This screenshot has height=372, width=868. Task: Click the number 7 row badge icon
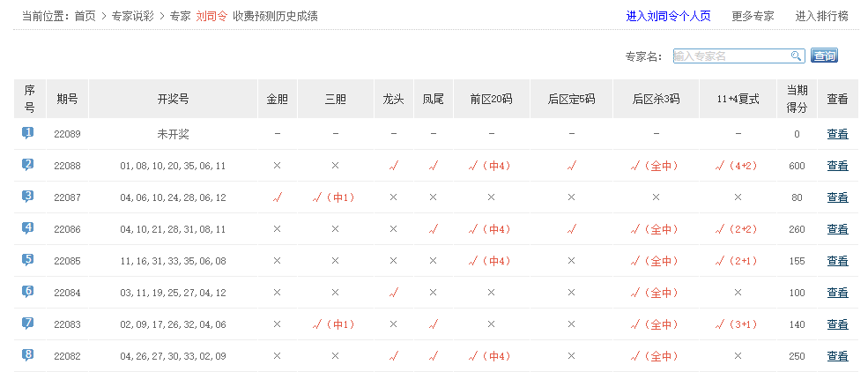29,324
